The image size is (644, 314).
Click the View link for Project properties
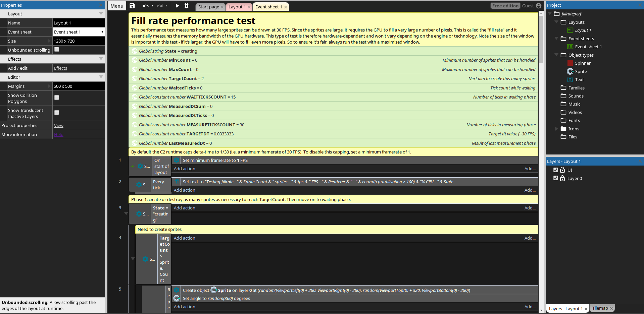point(58,125)
